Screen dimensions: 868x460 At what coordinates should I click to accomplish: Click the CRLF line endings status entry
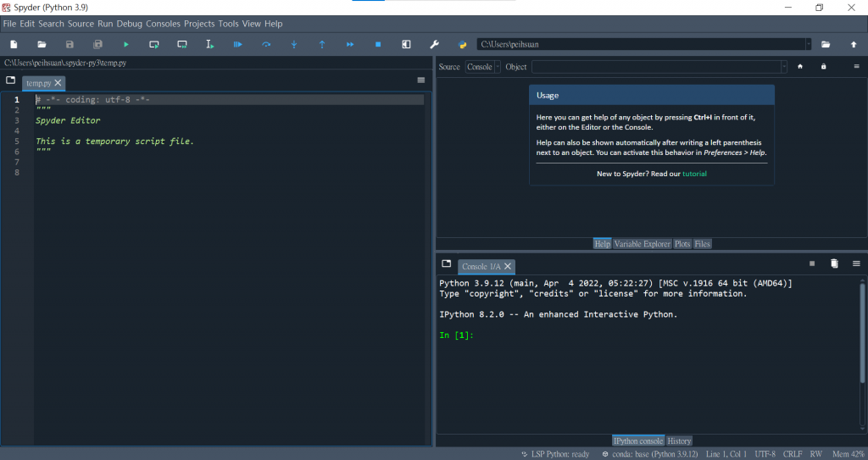coord(793,454)
